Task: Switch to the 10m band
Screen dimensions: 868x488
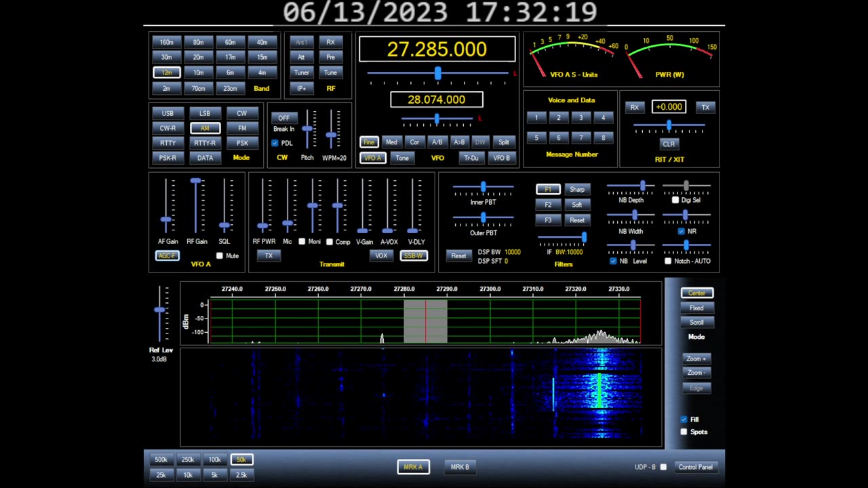Action: click(x=198, y=73)
